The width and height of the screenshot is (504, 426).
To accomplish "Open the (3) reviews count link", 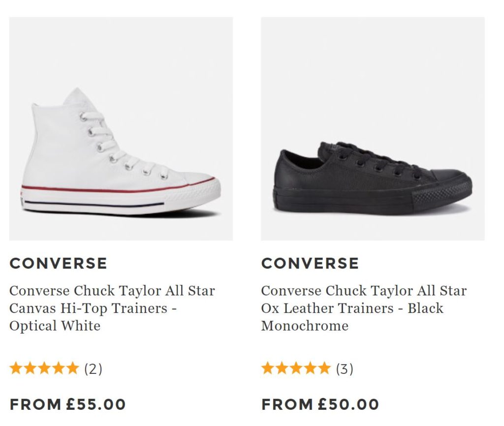I will (345, 368).
